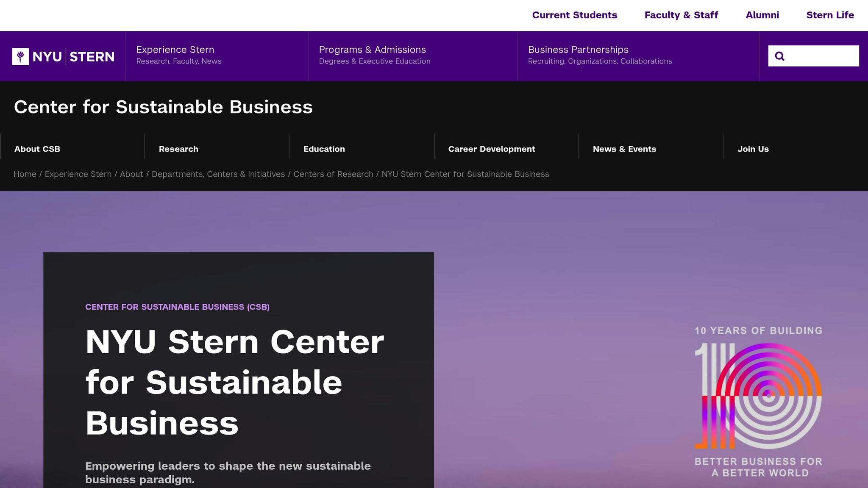Open the Faculty & Staff page
868x488 pixels.
tap(681, 15)
